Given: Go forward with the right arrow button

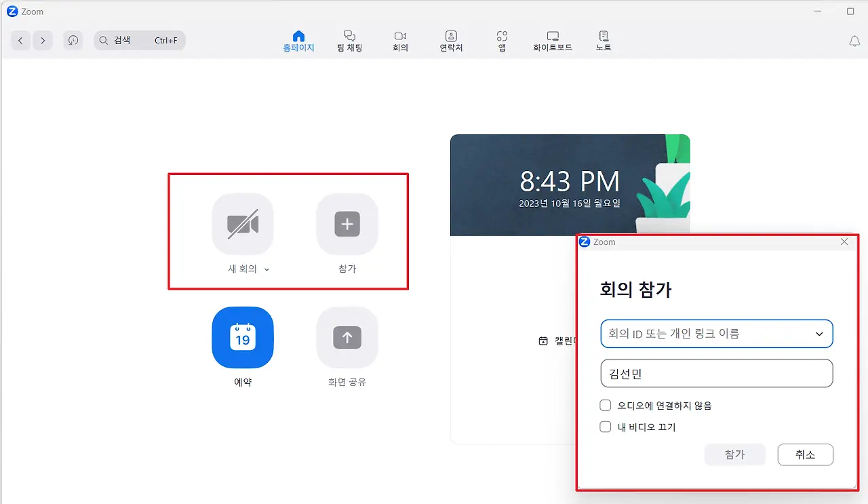Looking at the screenshot, I should (43, 41).
